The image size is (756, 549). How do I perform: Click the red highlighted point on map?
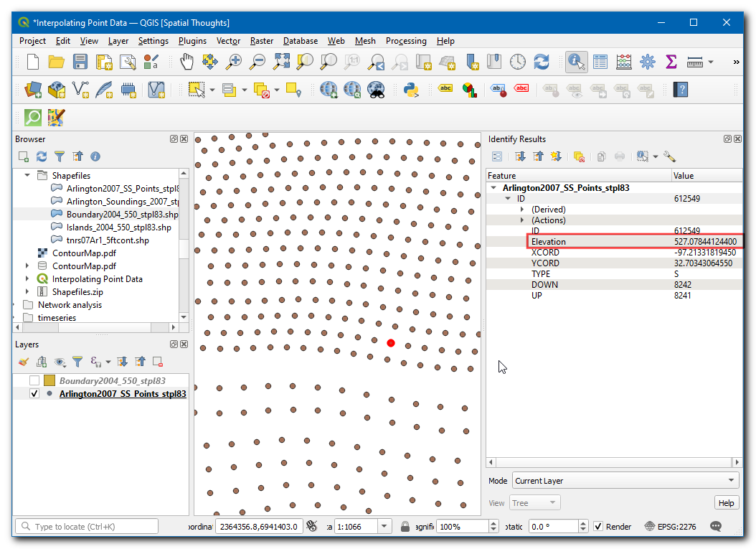click(391, 343)
